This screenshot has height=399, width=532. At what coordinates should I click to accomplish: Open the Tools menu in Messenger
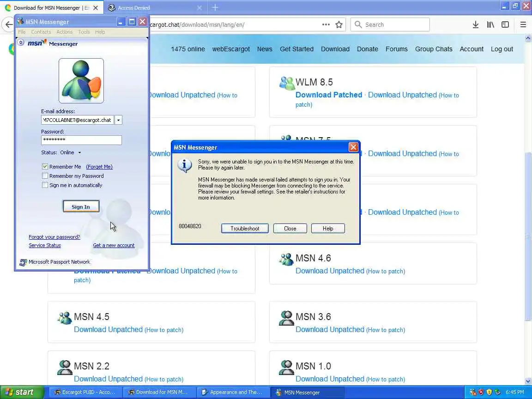[x=84, y=32]
